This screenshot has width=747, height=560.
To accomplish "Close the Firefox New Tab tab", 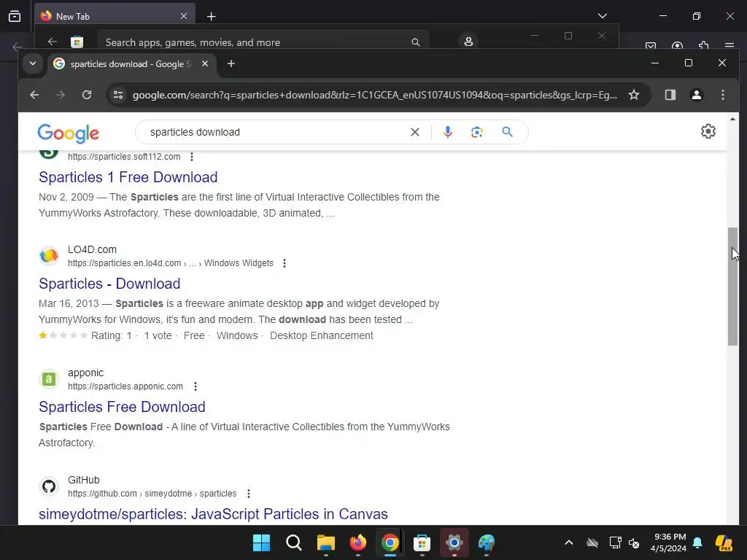I will coord(184,16).
